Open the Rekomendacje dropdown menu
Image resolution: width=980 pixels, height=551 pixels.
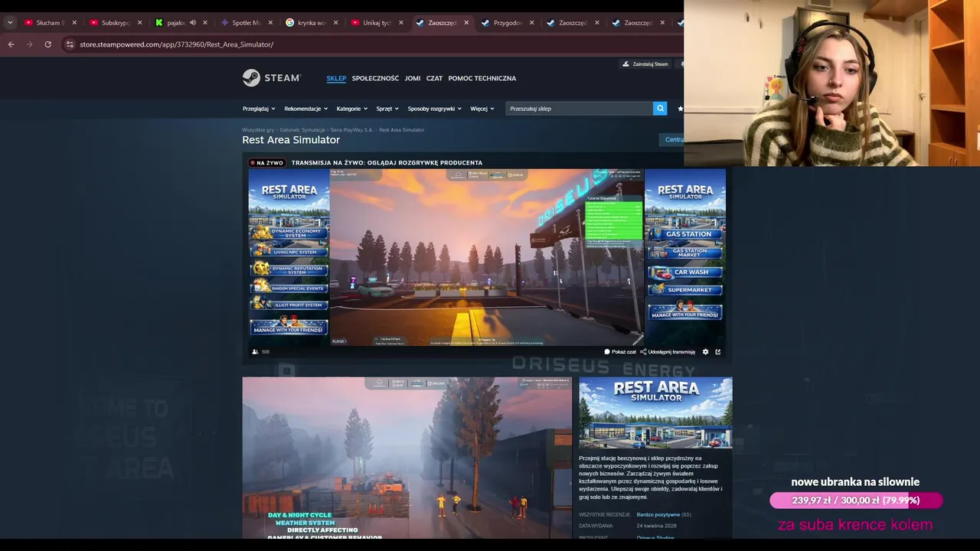pos(305,109)
